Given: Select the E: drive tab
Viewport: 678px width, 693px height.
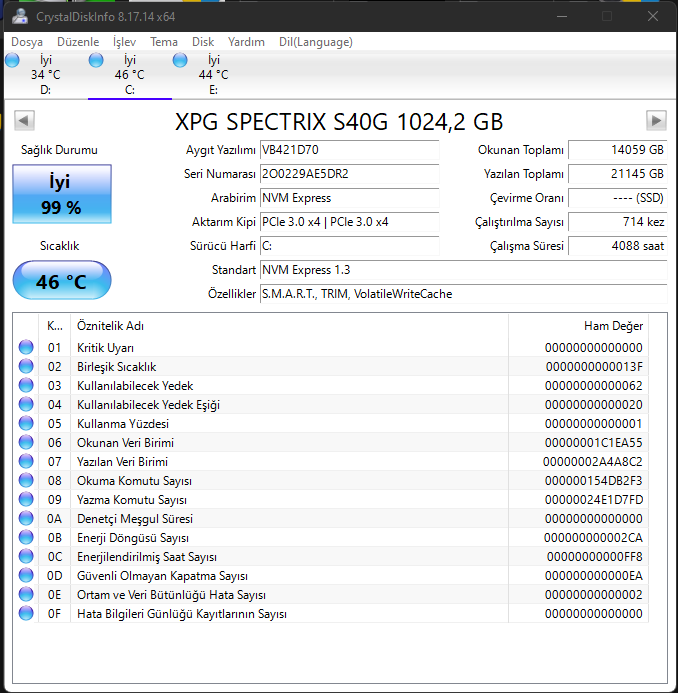Looking at the screenshot, I should 213,75.
